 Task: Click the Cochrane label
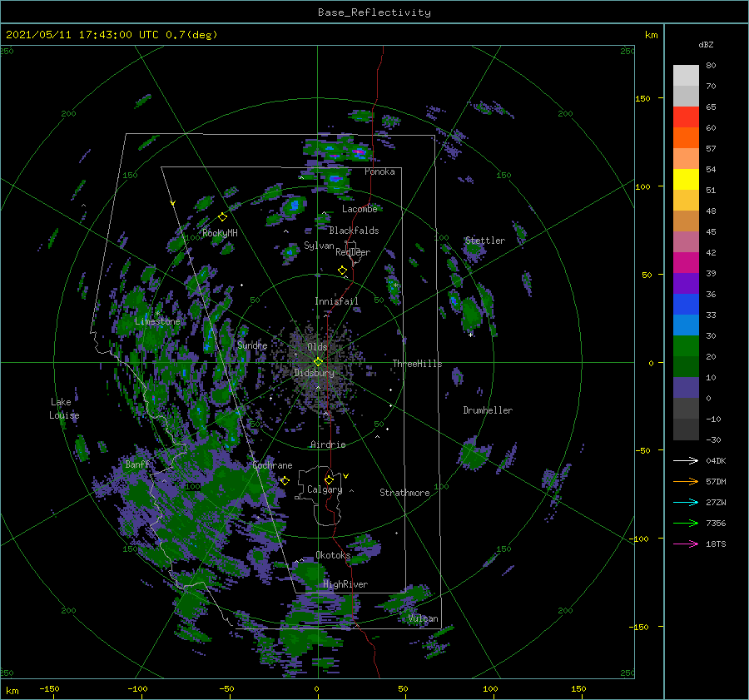[x=272, y=465]
